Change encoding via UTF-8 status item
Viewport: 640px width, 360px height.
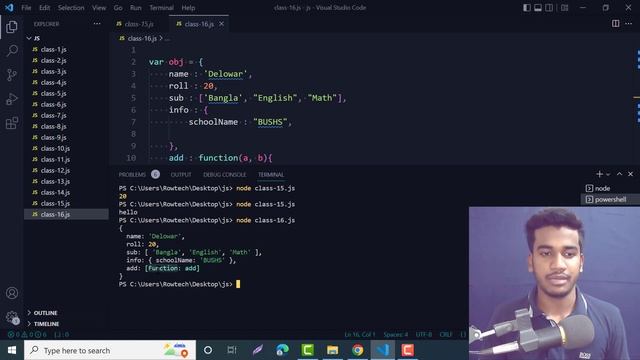pyautogui.click(x=424, y=334)
